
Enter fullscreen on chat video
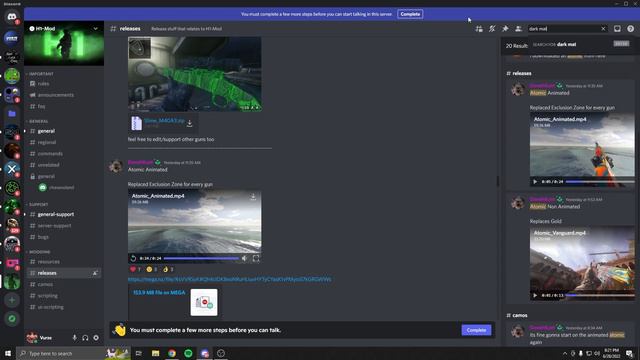point(256,258)
